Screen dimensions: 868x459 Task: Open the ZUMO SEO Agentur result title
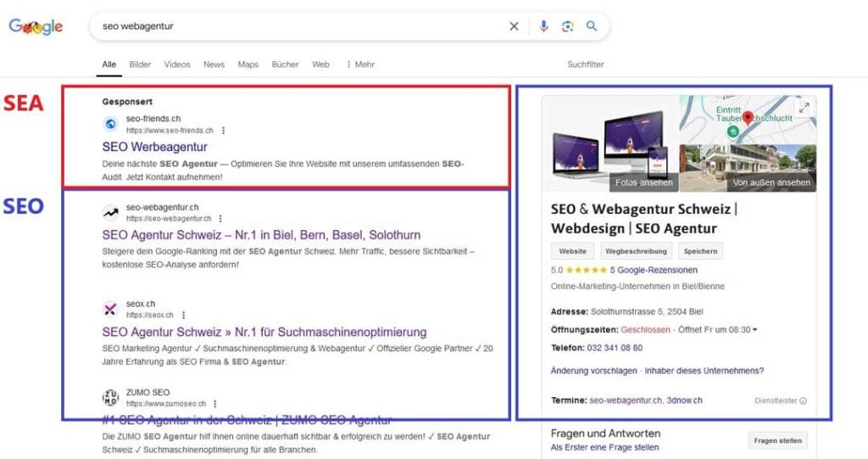[247, 420]
